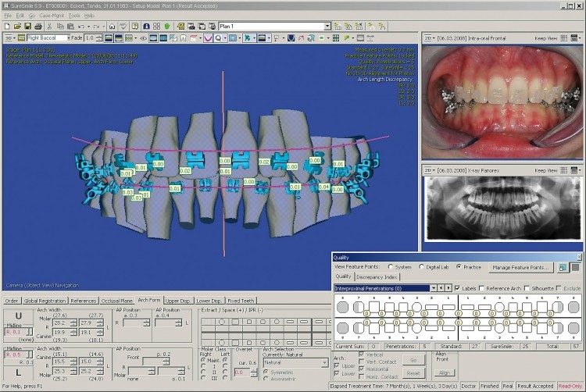Viewport: 586px width, 392px height.
Task: Click the Cut scissors icon
Action: pyautogui.click(x=49, y=26)
